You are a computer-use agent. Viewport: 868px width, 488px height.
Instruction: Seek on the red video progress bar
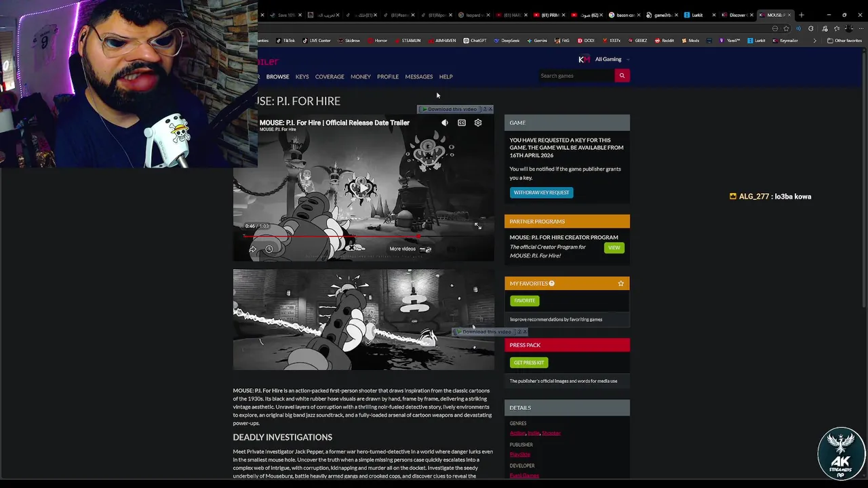click(363, 237)
